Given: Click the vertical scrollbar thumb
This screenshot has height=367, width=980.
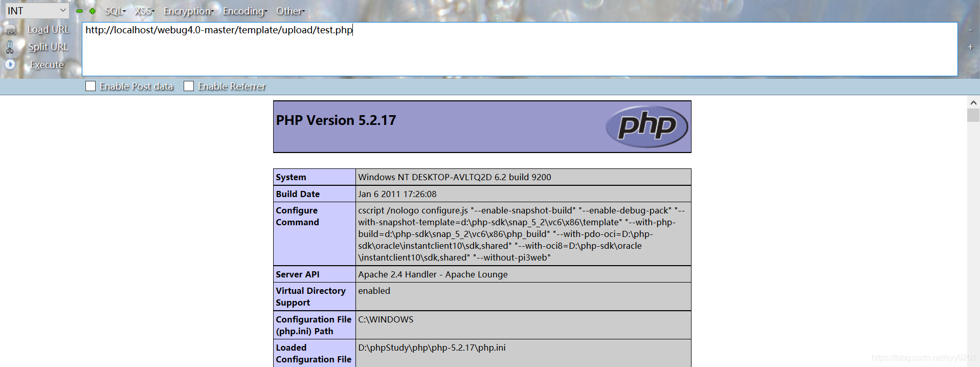Looking at the screenshot, I should [973, 115].
